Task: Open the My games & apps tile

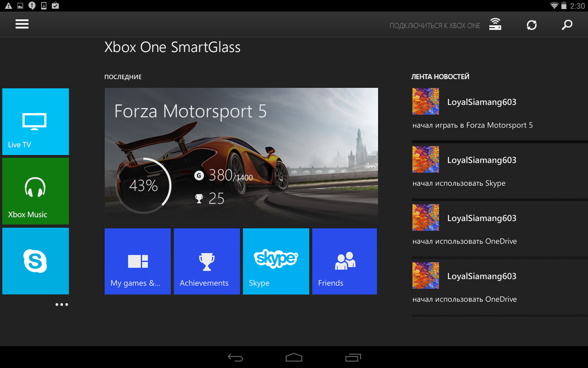Action: pyautogui.click(x=138, y=261)
